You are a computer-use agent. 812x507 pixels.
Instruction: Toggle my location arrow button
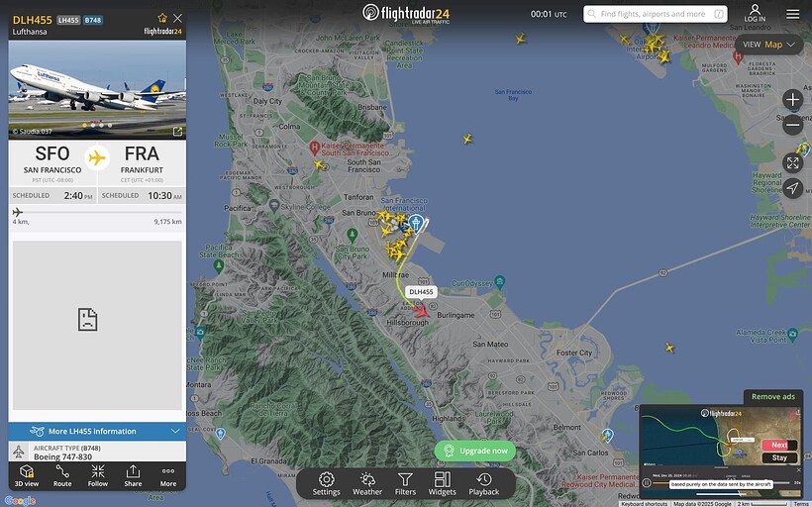click(792, 187)
